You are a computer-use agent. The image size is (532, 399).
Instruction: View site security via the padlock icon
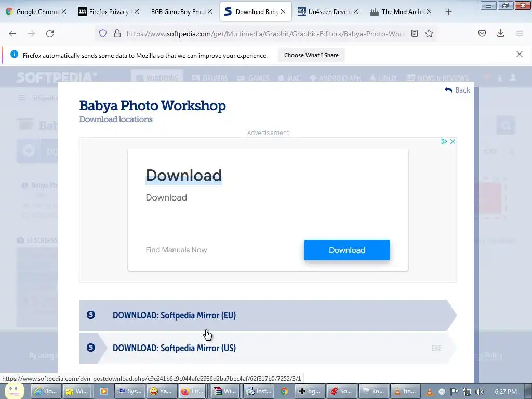[117, 33]
